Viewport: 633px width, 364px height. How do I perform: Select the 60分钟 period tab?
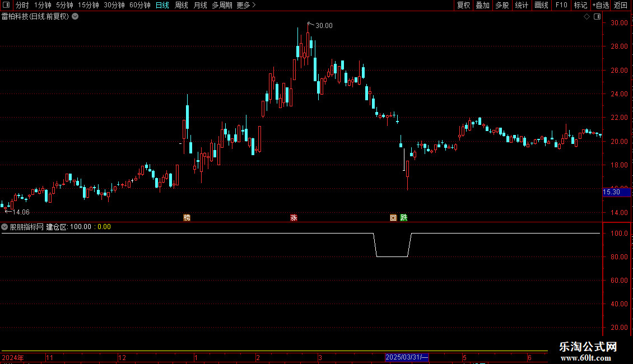(x=139, y=5)
